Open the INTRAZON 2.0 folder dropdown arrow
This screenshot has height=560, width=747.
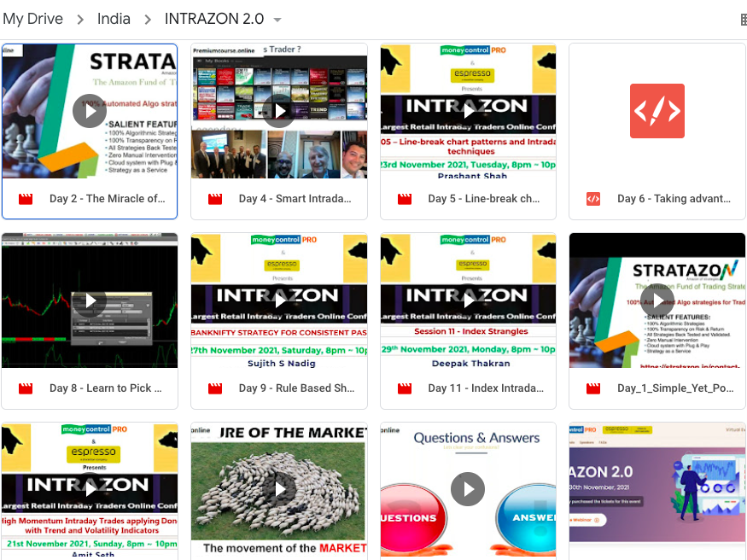coord(277,20)
